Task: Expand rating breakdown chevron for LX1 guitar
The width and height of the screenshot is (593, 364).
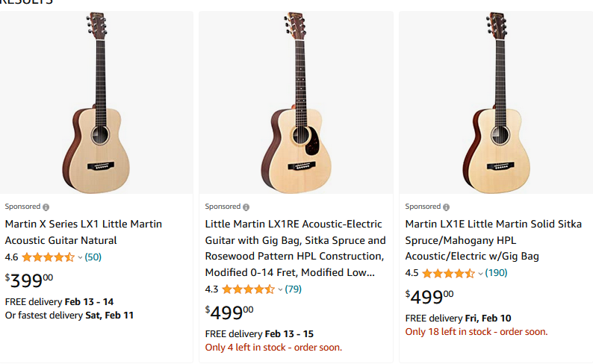Action: pos(80,257)
